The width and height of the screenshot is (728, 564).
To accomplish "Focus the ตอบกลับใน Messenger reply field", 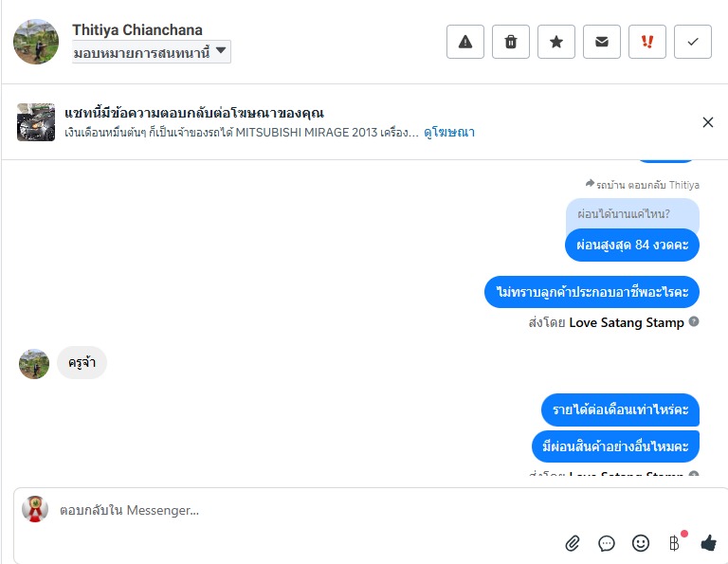I will click(x=284, y=510).
